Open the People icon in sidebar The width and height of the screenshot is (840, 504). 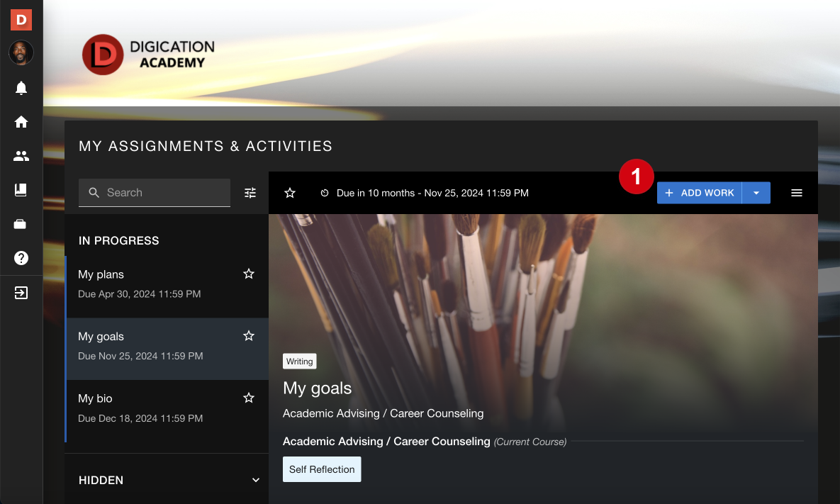[21, 156]
